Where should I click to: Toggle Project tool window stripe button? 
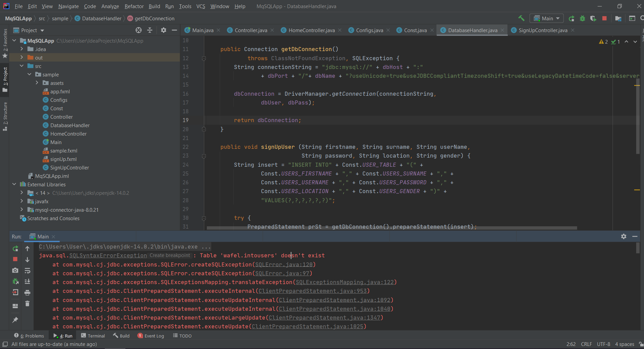tap(5, 79)
